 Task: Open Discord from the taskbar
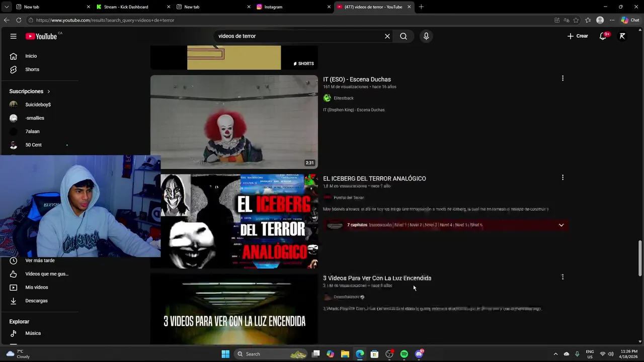(x=419, y=354)
